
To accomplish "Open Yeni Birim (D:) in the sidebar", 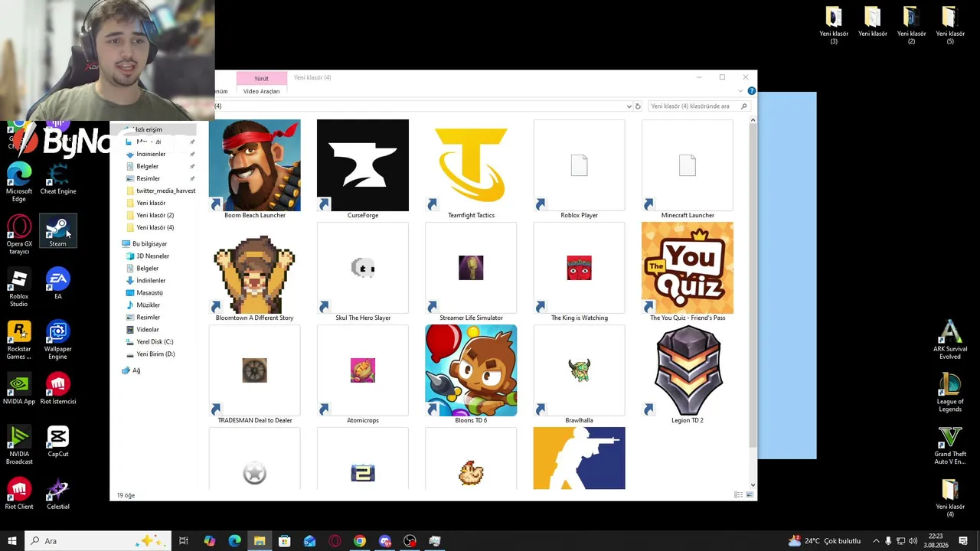I will (155, 354).
